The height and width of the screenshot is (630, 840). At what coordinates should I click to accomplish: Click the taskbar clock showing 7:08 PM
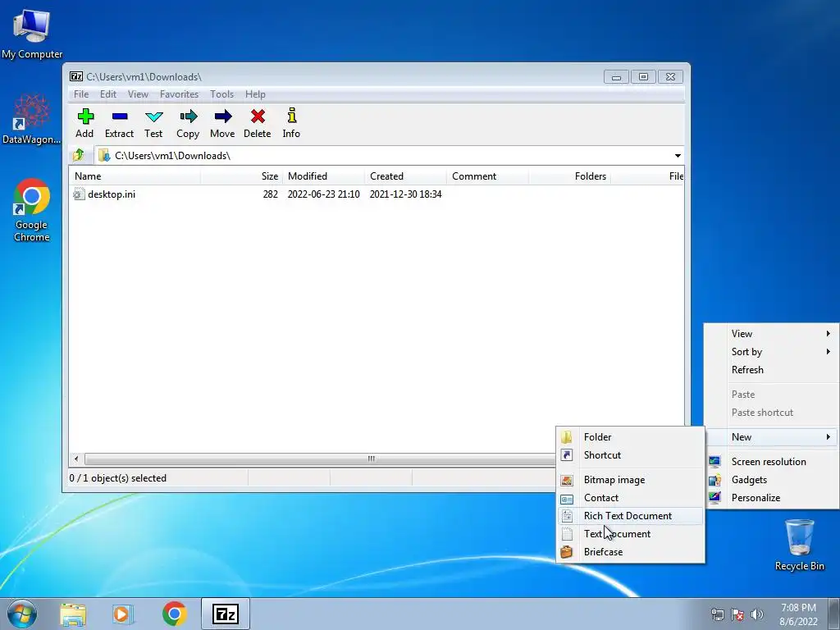(798, 614)
